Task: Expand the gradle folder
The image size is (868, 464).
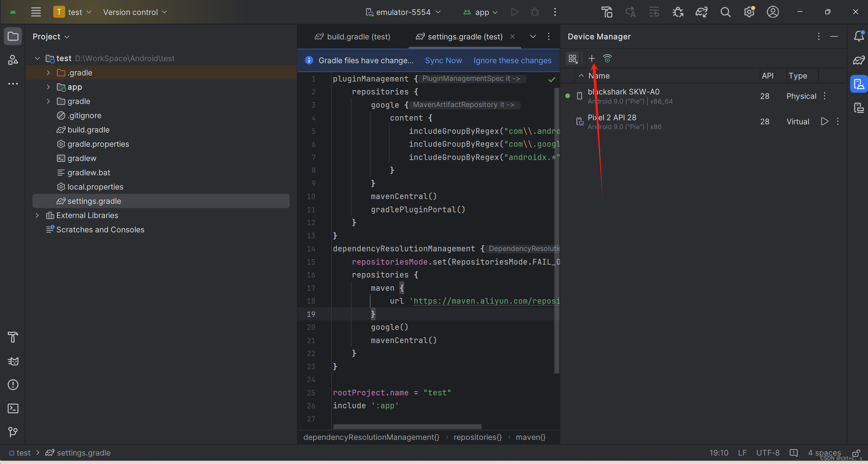Action: [x=48, y=101]
